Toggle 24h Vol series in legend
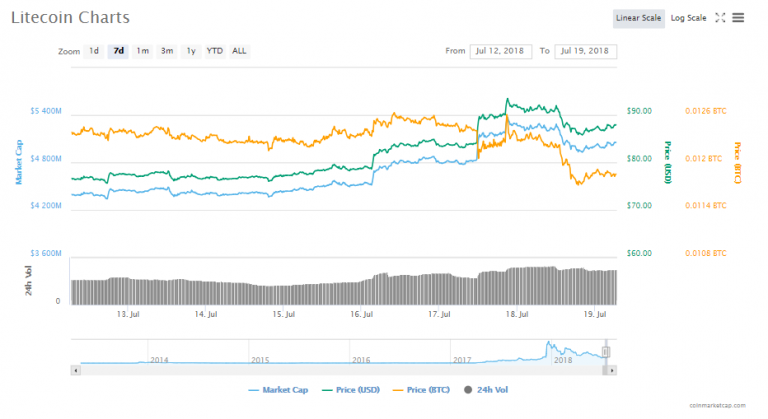Screen dimensions: 768x419 tap(486, 390)
